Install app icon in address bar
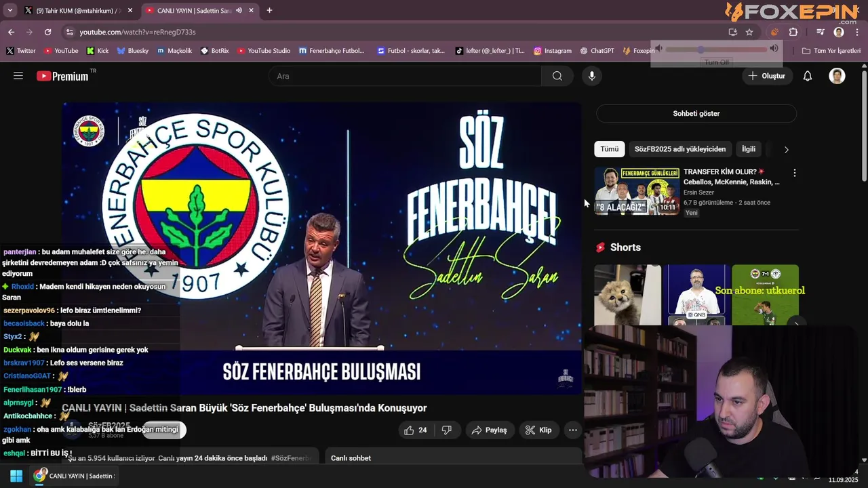 (x=732, y=32)
